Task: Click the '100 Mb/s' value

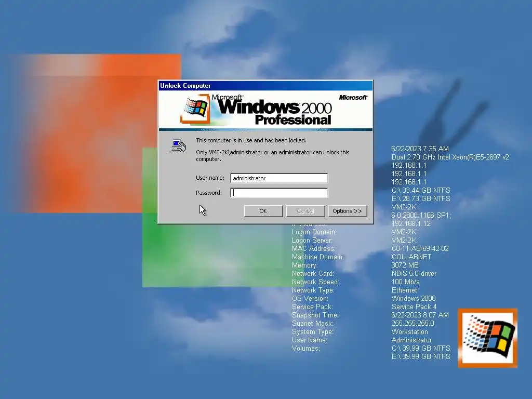Action: click(405, 282)
